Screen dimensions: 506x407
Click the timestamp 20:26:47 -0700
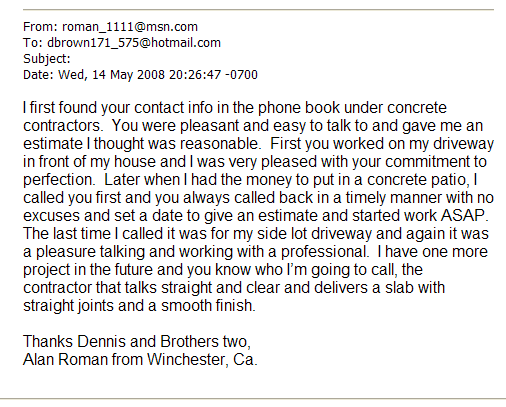213,75
